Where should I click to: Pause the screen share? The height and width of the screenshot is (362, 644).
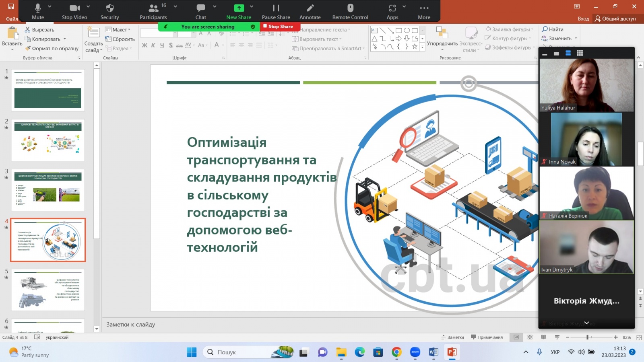pyautogui.click(x=276, y=11)
